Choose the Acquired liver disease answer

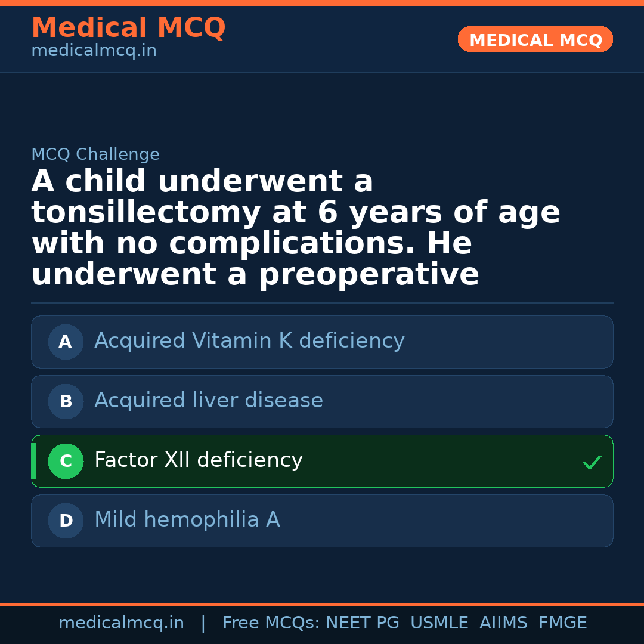pyautogui.click(x=209, y=401)
